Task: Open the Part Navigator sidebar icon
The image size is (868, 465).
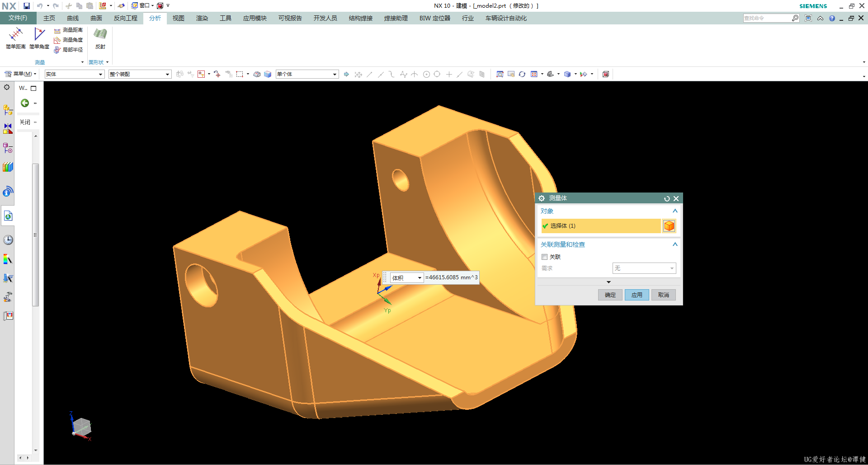Action: tap(8, 148)
